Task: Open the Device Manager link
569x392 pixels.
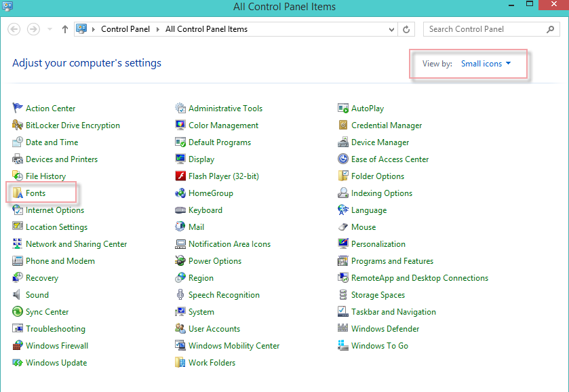Action: 380,142
